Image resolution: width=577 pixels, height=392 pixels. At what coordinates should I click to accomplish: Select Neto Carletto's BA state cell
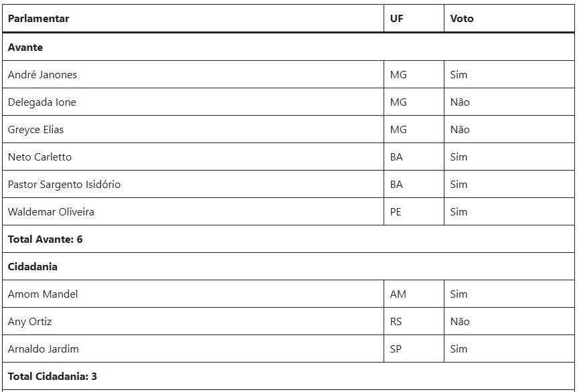coord(414,157)
